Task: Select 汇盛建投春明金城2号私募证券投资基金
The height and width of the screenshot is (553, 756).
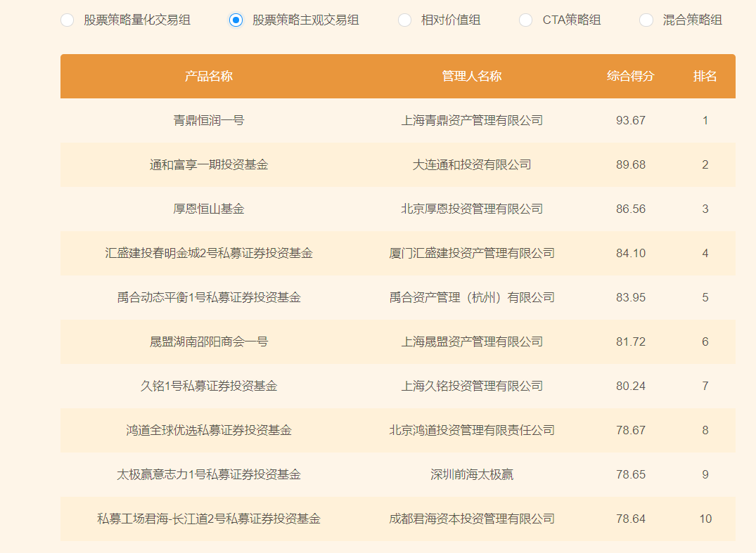Action: point(209,254)
